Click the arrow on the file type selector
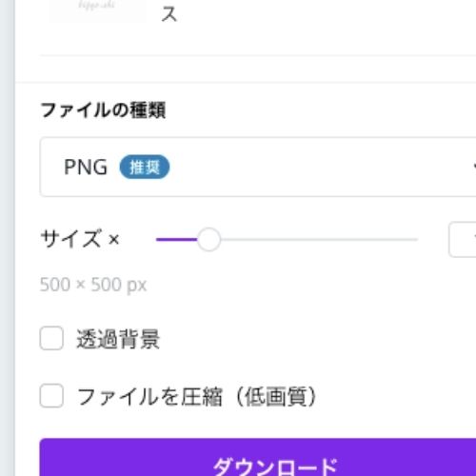 coord(474,167)
